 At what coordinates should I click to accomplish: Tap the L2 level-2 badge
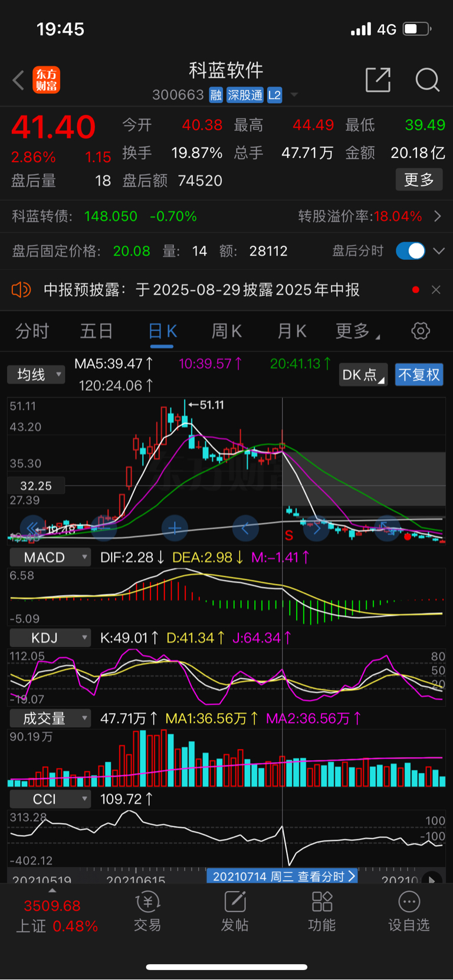pos(274,95)
